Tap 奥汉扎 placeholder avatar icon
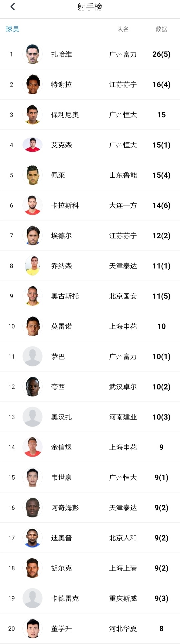The image size is (180, 644). point(33,417)
